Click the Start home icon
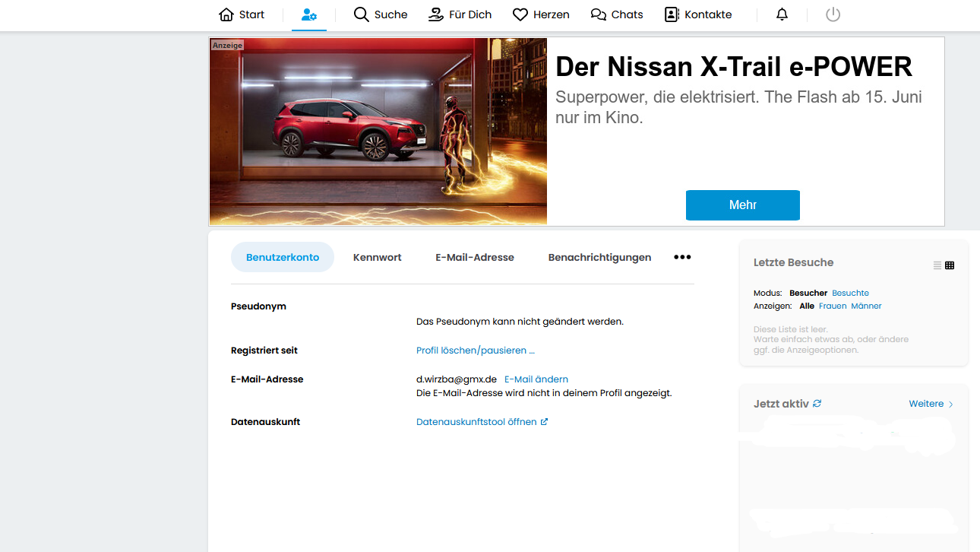 point(225,14)
